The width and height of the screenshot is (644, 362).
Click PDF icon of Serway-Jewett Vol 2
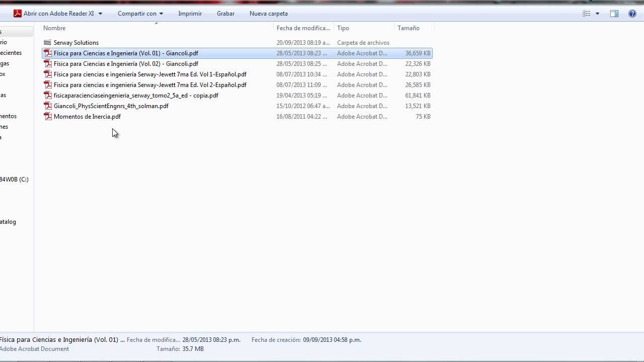(48, 85)
